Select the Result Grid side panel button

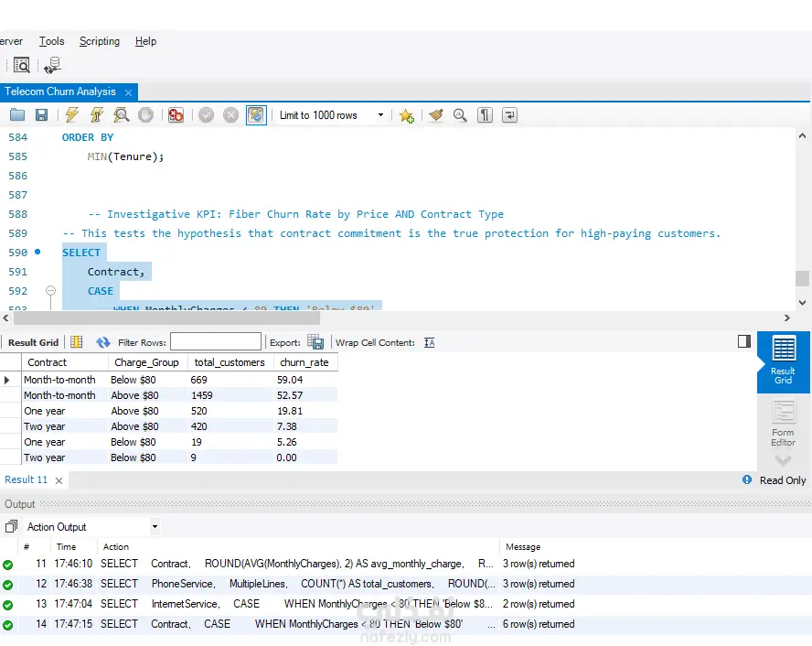tap(784, 361)
